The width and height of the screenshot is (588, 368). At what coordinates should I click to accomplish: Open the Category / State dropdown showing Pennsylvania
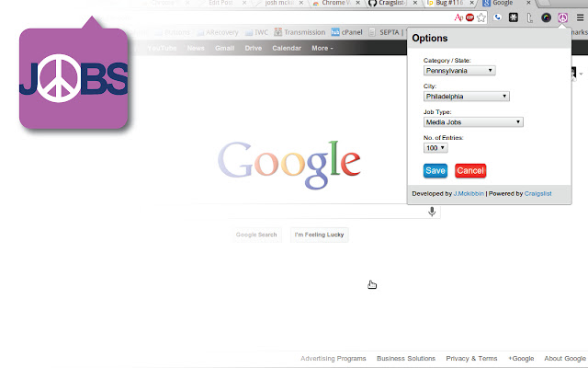pos(459,71)
